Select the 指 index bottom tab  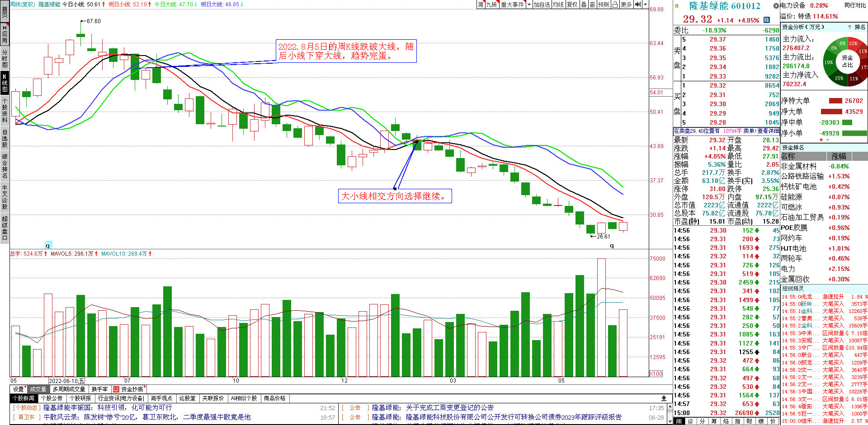(x=737, y=421)
